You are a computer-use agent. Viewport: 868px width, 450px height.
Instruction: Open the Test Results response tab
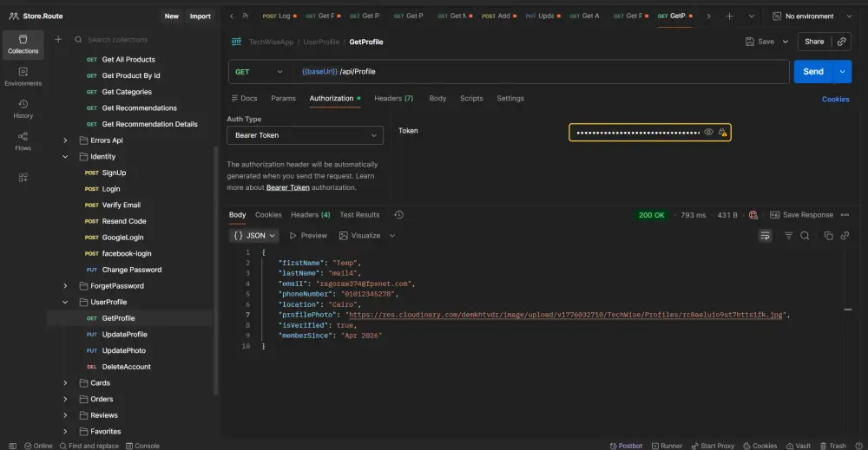[x=359, y=214]
